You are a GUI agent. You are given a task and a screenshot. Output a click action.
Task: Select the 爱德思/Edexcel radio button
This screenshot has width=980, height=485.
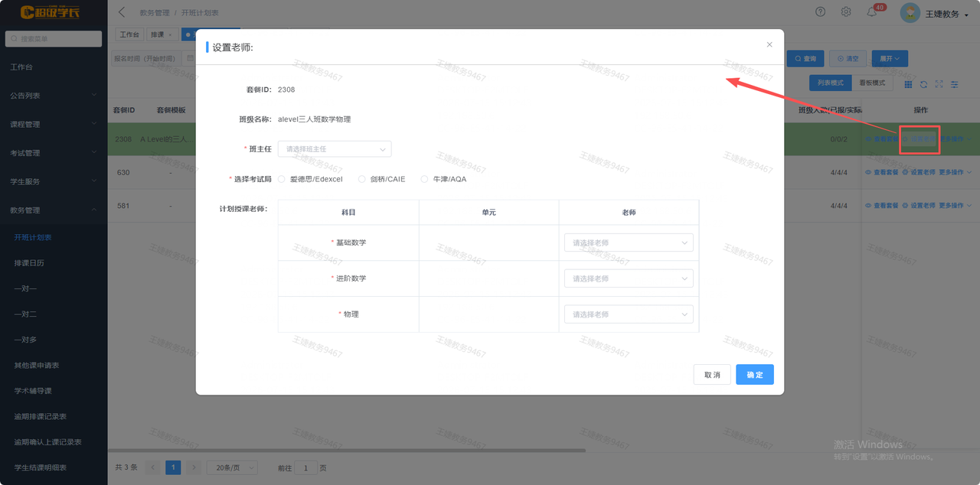click(282, 179)
